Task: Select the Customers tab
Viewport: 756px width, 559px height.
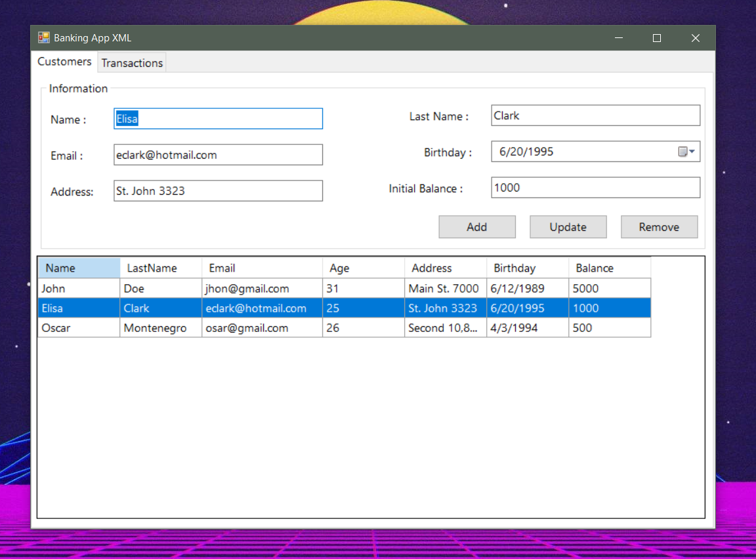Action: [x=64, y=62]
